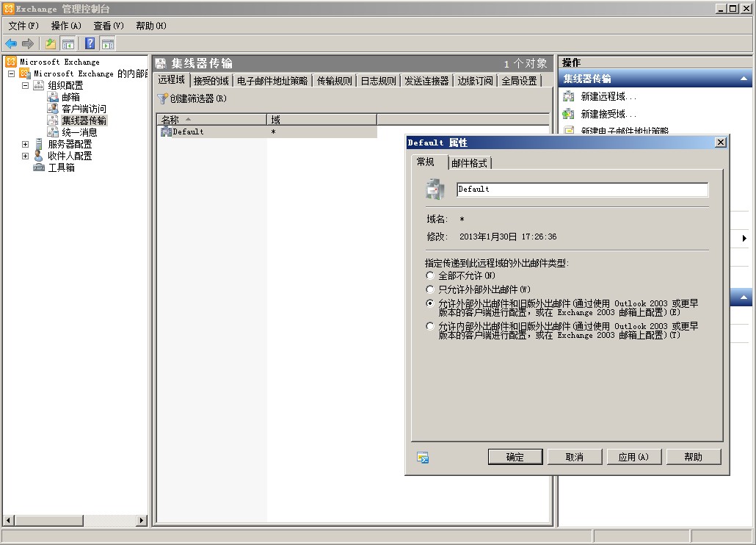Click the 服务器配置 server icon

(x=39, y=144)
